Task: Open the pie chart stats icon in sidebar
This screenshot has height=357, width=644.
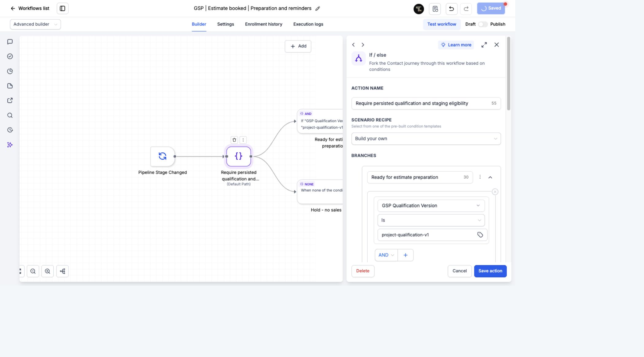Action: click(x=10, y=71)
